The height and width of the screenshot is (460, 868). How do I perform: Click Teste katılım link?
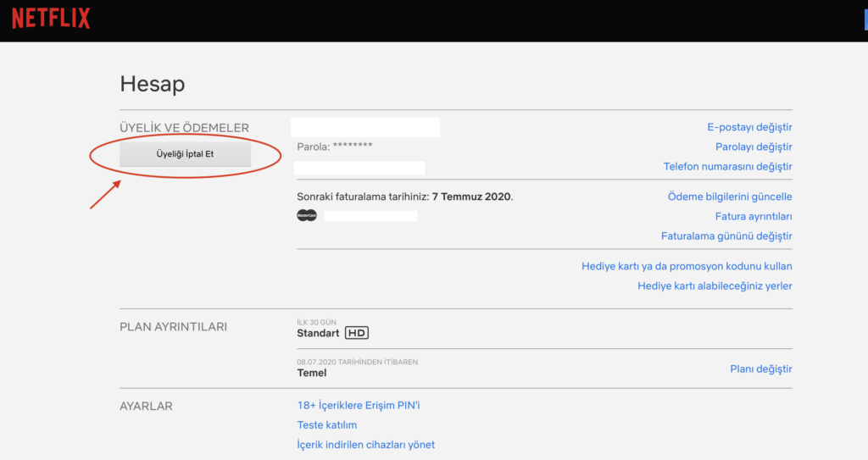326,425
